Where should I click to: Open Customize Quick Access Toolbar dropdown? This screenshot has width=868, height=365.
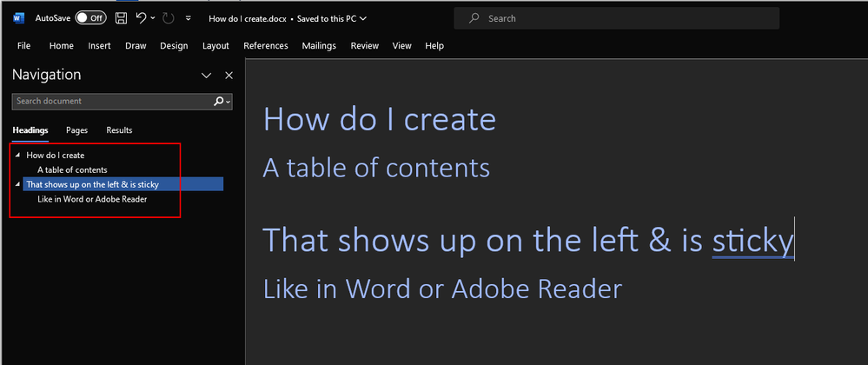[x=189, y=18]
